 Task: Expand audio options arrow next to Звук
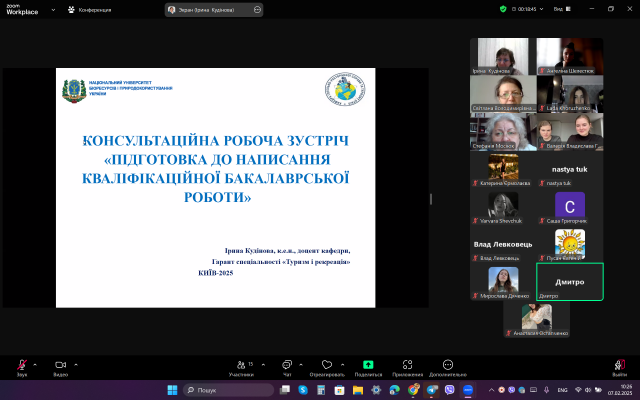[36, 364]
